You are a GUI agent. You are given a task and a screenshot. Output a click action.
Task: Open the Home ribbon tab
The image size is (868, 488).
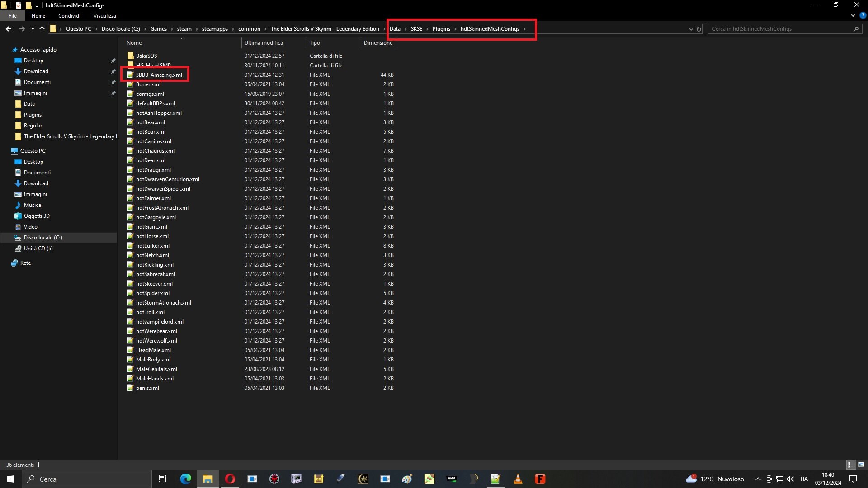click(x=38, y=16)
